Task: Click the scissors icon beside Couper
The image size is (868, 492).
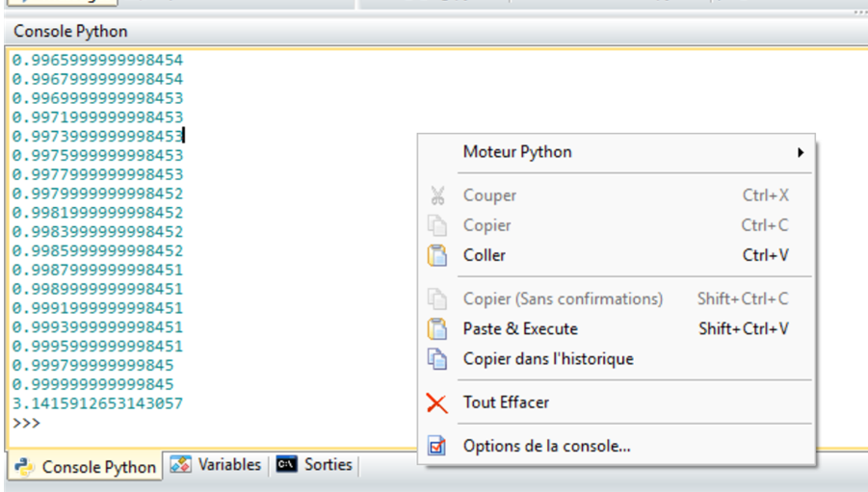Action: point(437,195)
